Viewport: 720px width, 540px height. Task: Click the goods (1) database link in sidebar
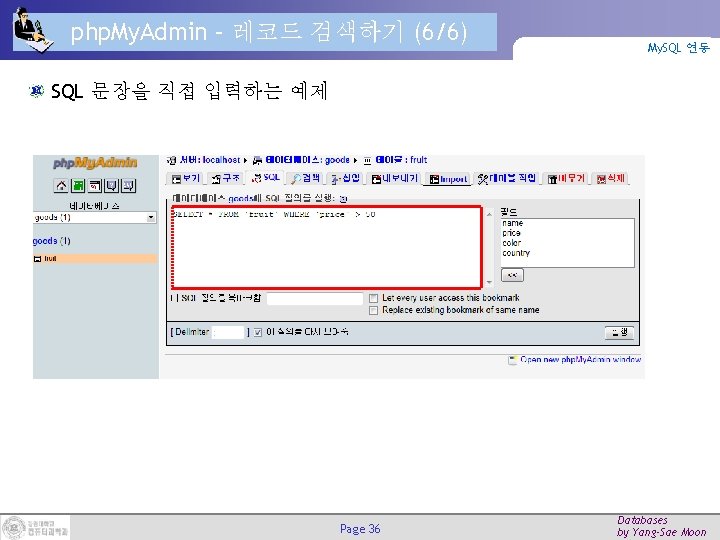tap(51, 241)
